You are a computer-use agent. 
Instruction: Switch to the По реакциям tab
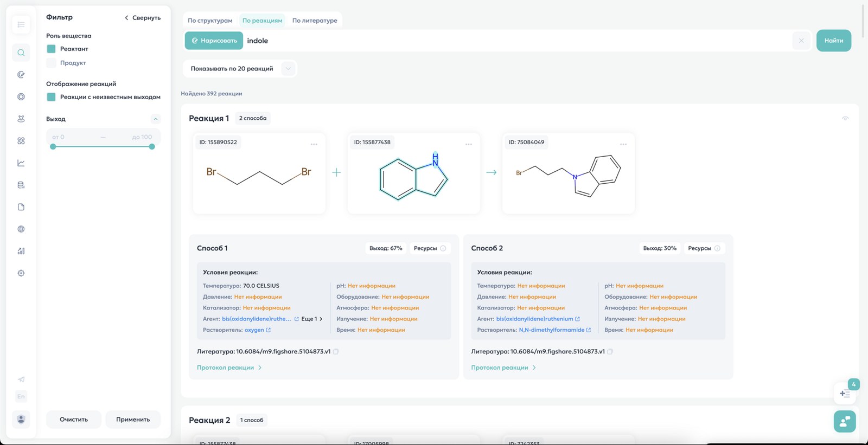pyautogui.click(x=263, y=21)
